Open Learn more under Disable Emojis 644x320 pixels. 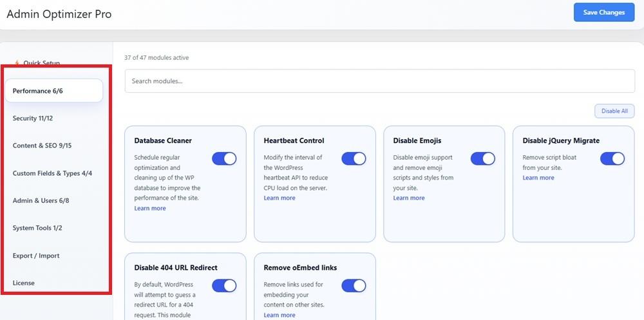[x=409, y=198]
